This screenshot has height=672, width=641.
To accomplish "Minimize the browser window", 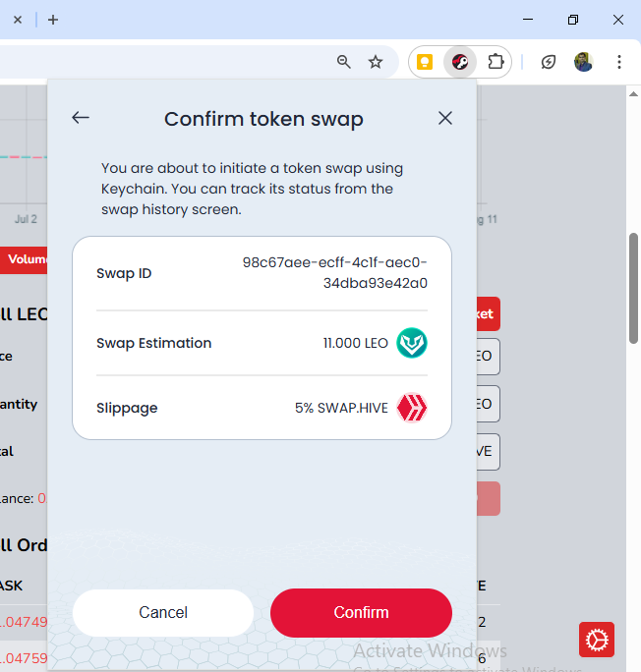I will pos(528,20).
